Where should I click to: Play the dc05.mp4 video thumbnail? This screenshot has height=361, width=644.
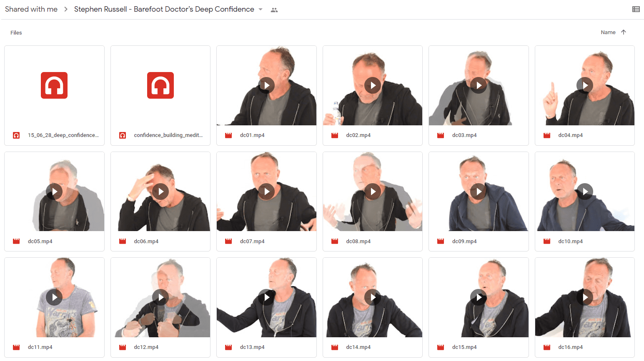pyautogui.click(x=54, y=192)
